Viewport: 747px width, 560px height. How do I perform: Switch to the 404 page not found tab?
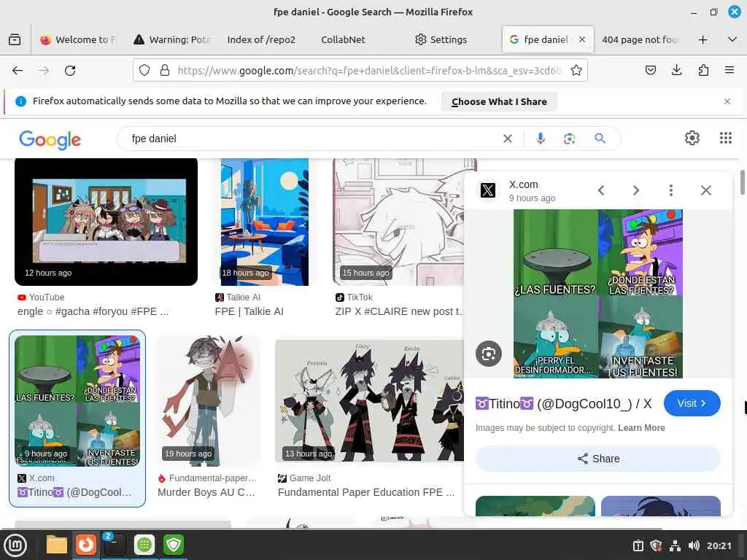tap(639, 39)
